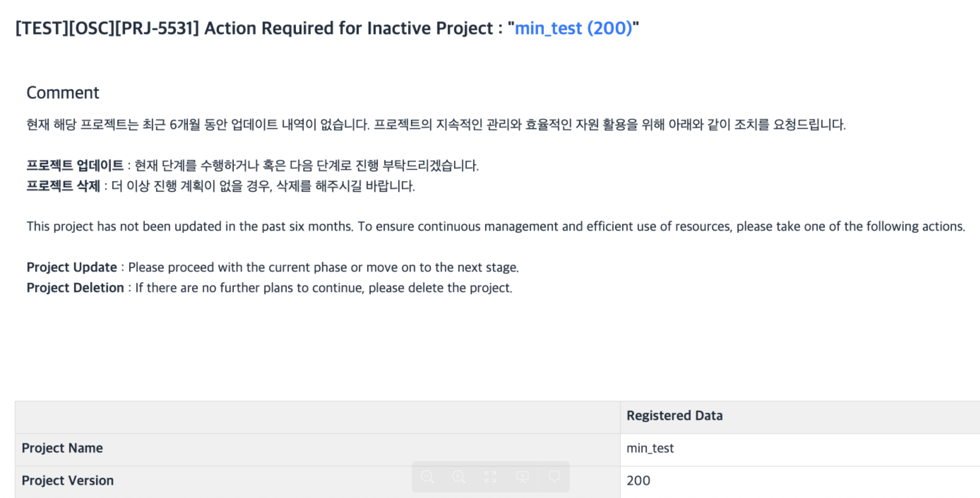
Task: Start presentation mode from the floating toolbar
Action: click(522, 477)
